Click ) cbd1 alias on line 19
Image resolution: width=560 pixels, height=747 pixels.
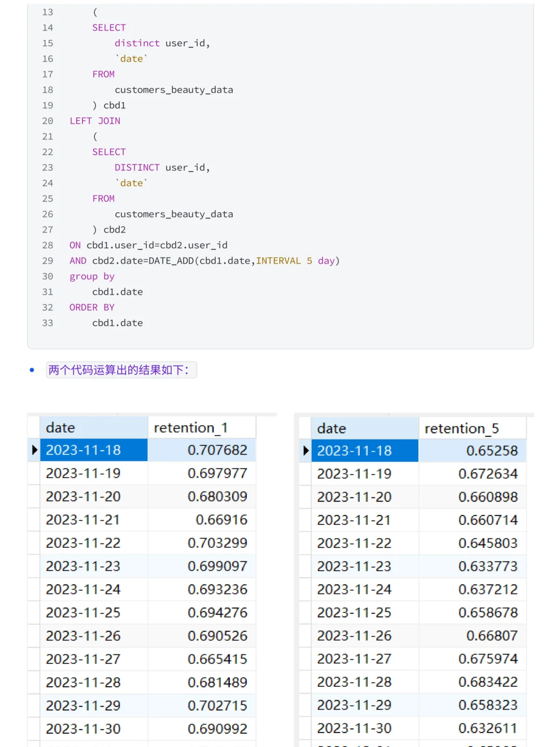click(109, 105)
